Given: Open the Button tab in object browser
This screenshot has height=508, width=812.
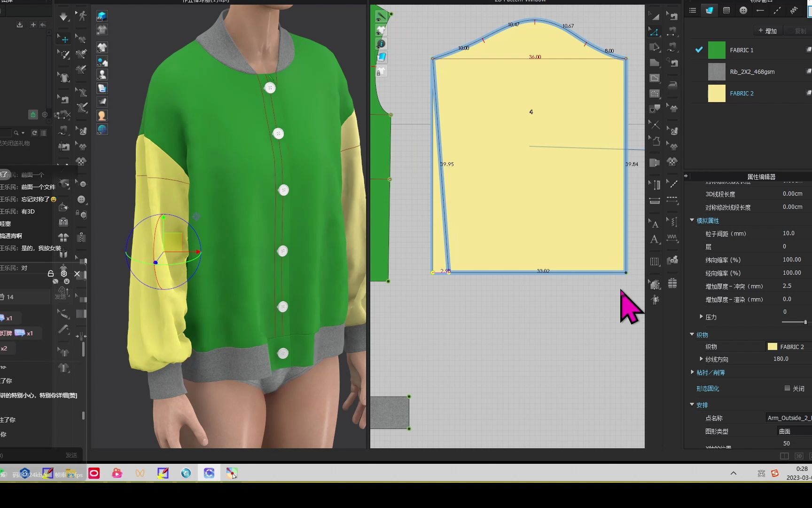Looking at the screenshot, I should point(743,10).
